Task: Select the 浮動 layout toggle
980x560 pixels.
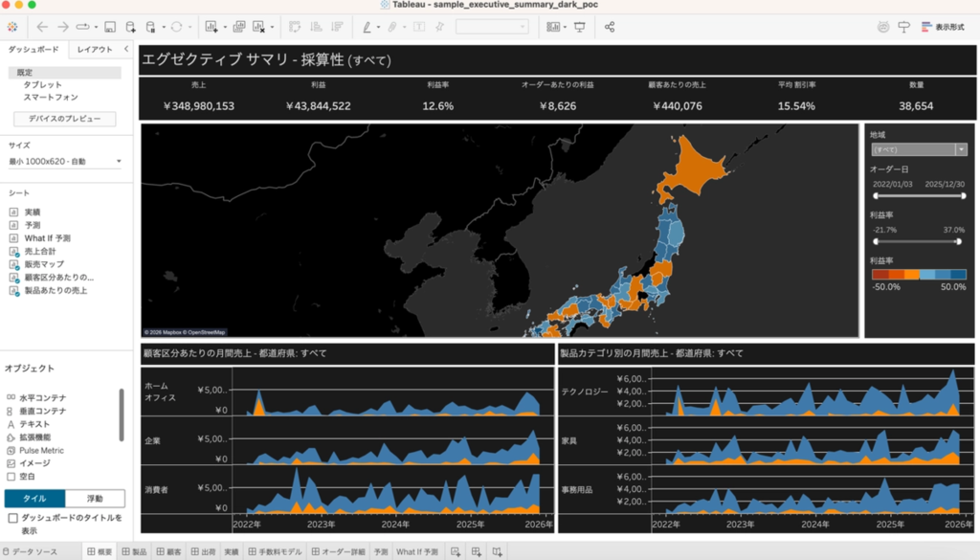Action: [x=95, y=498]
